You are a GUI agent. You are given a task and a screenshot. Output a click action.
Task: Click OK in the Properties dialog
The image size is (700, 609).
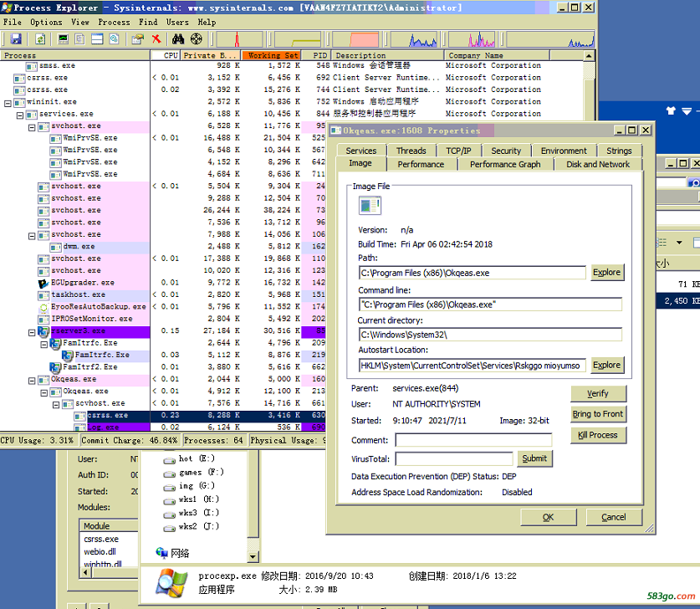[x=549, y=518]
